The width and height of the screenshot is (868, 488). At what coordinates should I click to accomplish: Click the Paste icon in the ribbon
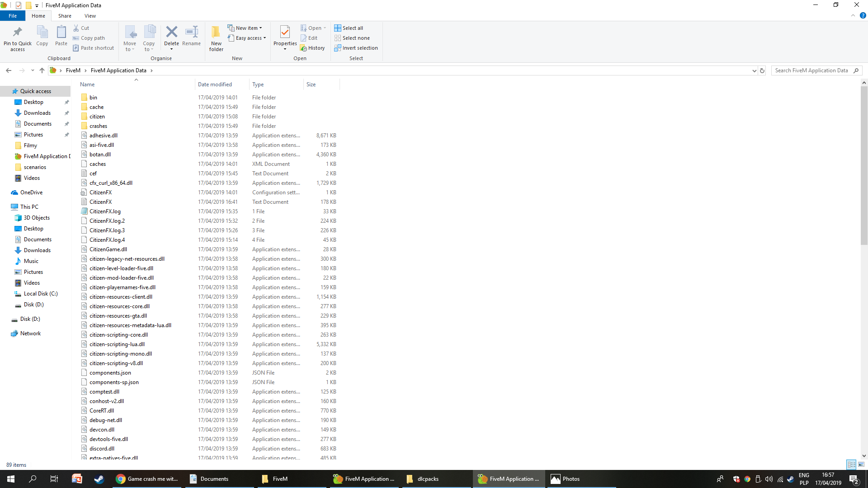(x=61, y=36)
